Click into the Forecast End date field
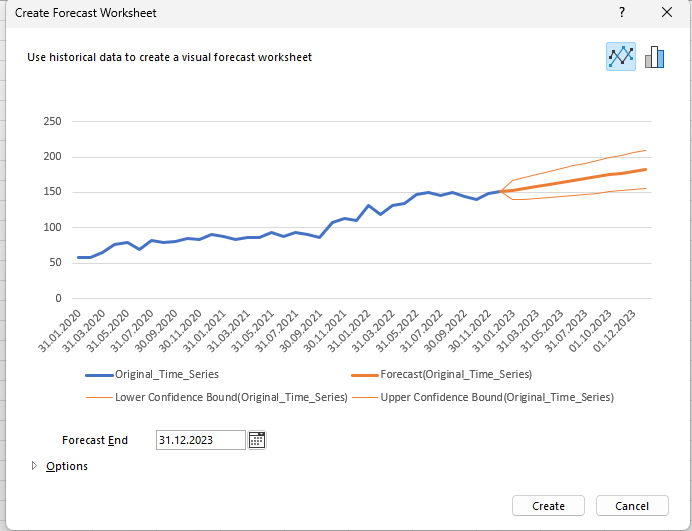This screenshot has height=531, width=692. [x=200, y=440]
